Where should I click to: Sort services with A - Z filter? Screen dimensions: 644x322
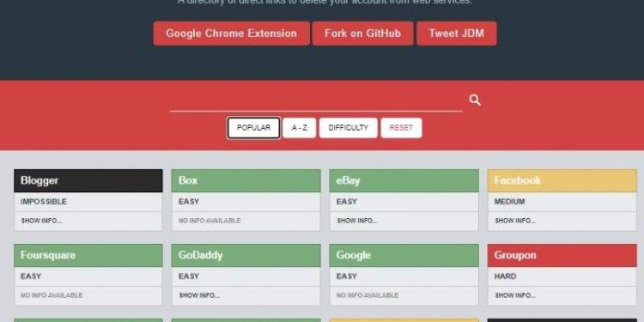(300, 128)
